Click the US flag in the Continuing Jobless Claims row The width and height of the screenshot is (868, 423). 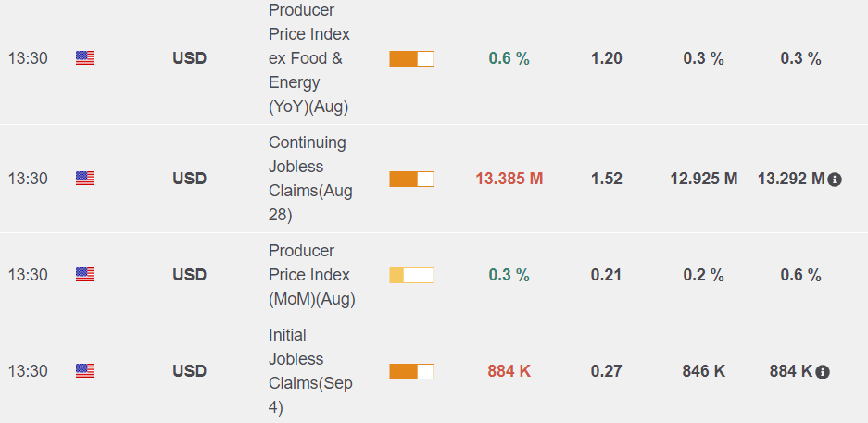[x=84, y=178]
